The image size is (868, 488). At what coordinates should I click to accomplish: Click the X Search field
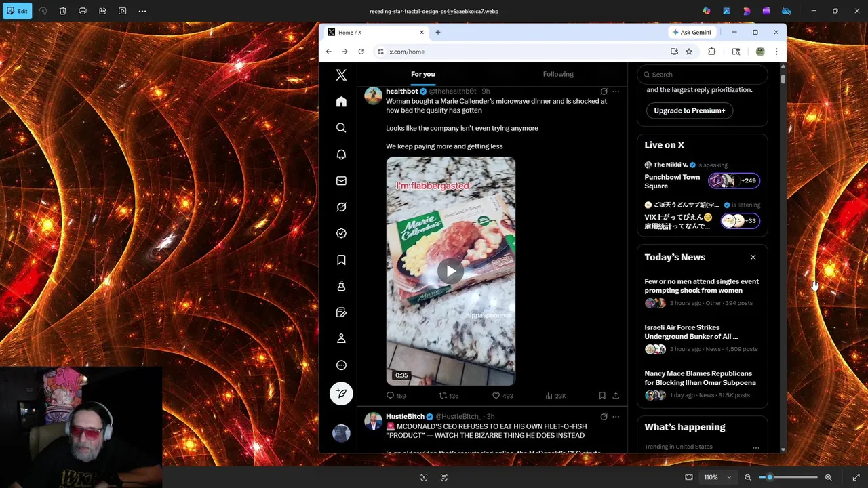(x=702, y=75)
